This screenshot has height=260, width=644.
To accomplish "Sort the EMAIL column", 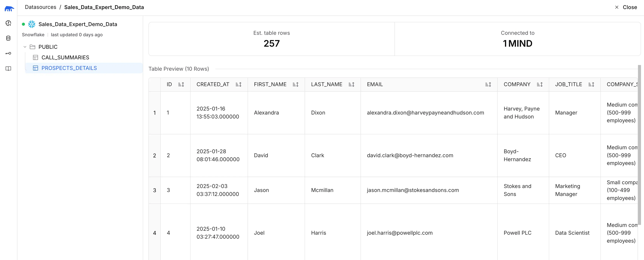I will (x=488, y=85).
